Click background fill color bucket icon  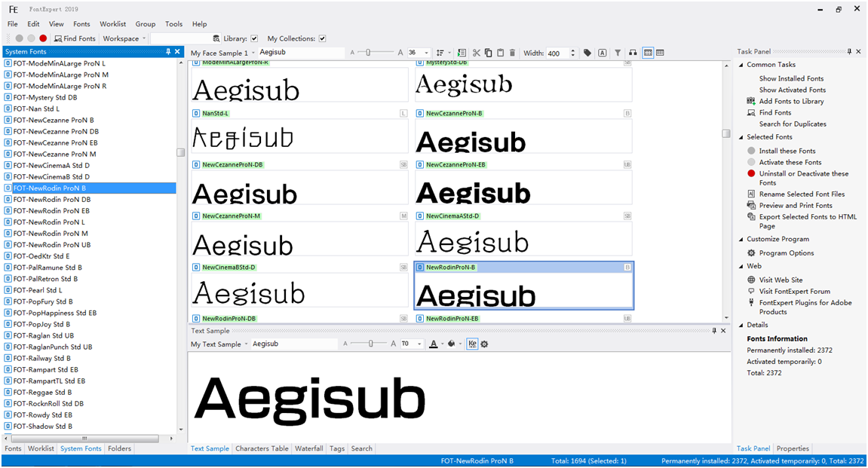point(452,344)
